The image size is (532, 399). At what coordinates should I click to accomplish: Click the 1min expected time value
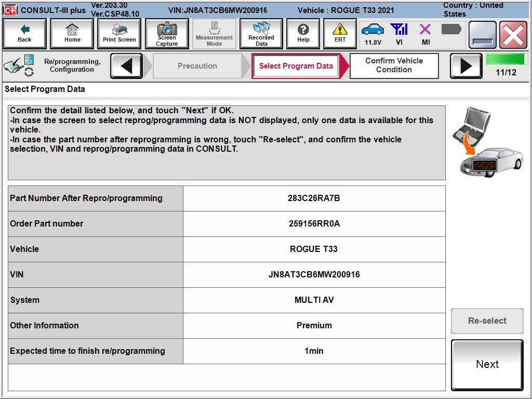[x=314, y=351]
